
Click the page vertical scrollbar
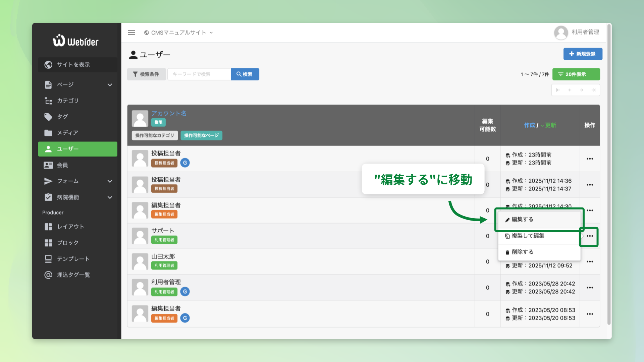coord(609,174)
